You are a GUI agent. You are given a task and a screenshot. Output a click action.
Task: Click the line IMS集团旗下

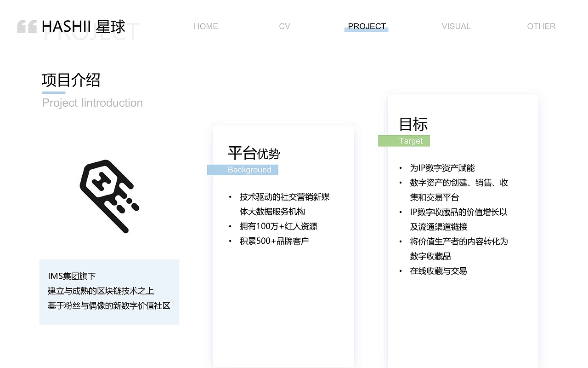tap(72, 276)
